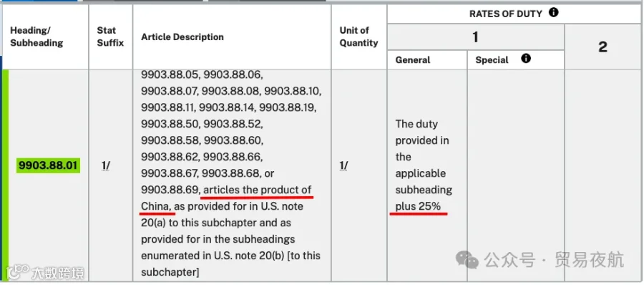644x285 pixels.
Task: Click the 公众号 · 贸易夜航 watermark text
Action: coord(554,260)
